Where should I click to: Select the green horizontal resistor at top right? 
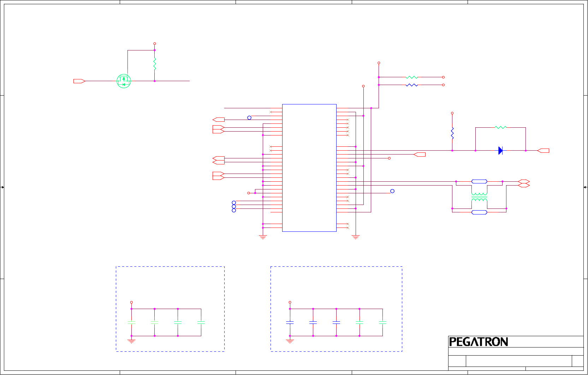pos(412,77)
